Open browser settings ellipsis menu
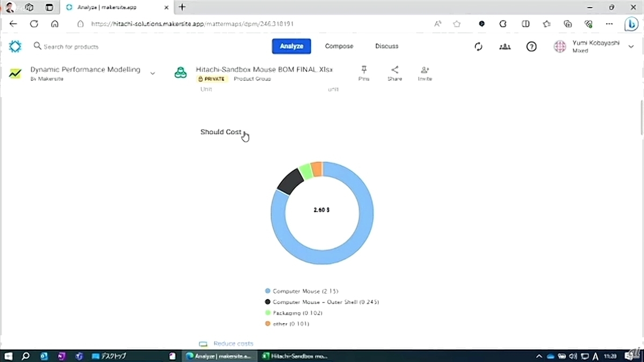 pos(609,24)
